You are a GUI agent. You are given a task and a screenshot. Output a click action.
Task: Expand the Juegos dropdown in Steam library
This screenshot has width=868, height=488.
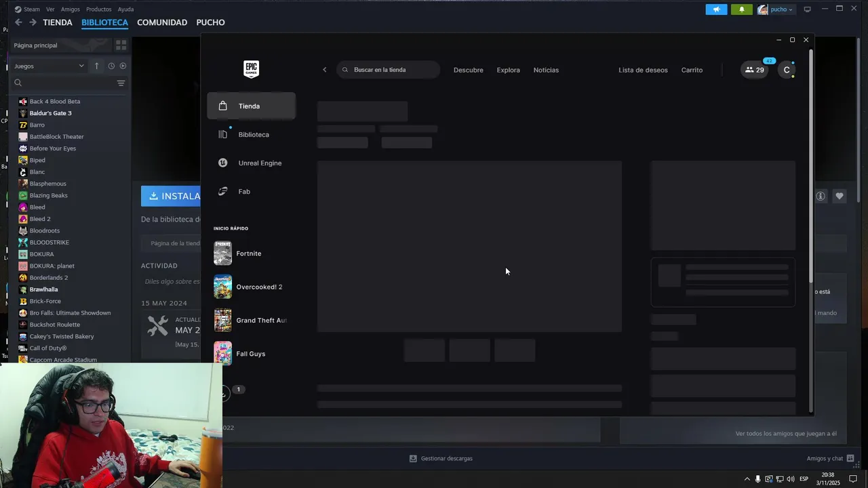[49, 66]
